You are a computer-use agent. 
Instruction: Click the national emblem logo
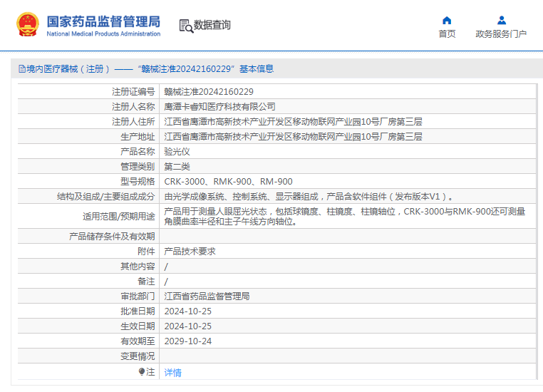click(28, 24)
